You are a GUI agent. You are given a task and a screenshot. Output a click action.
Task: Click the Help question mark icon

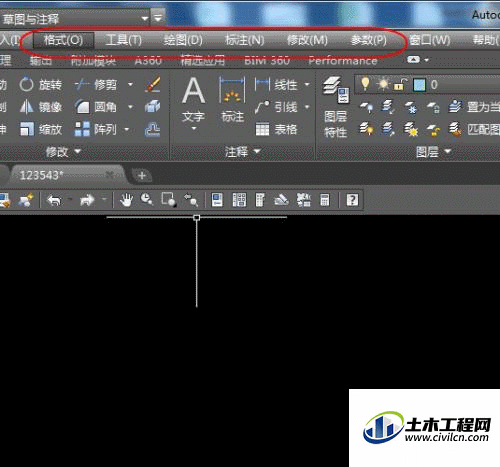coord(352,200)
